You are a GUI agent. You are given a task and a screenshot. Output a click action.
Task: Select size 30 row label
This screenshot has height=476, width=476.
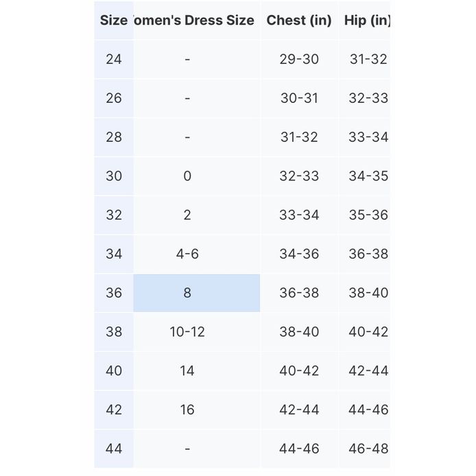114,176
